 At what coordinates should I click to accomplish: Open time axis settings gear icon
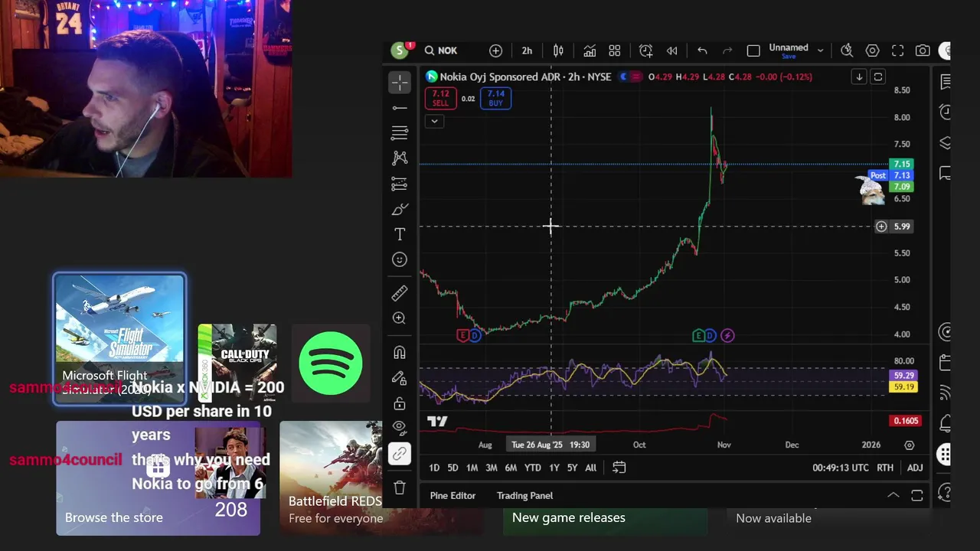click(909, 445)
